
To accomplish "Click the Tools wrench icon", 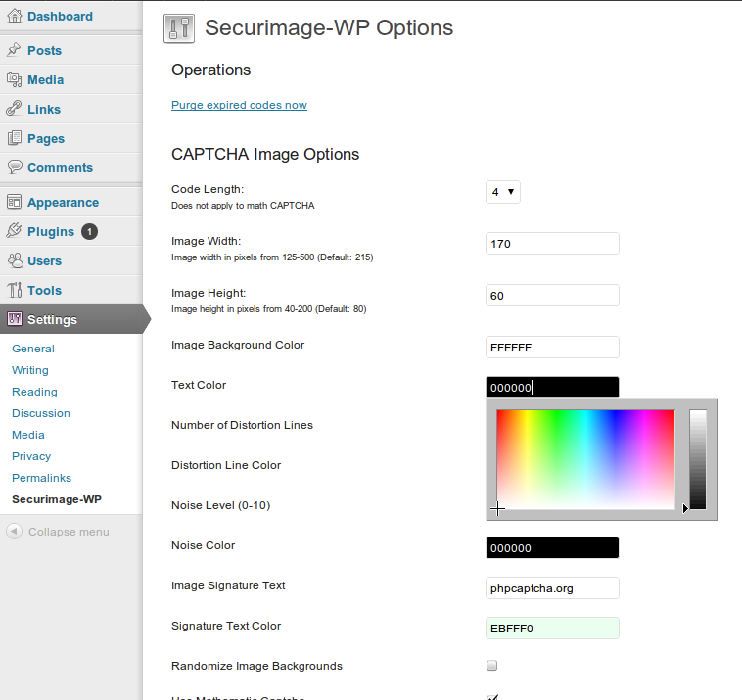I will tap(15, 290).
